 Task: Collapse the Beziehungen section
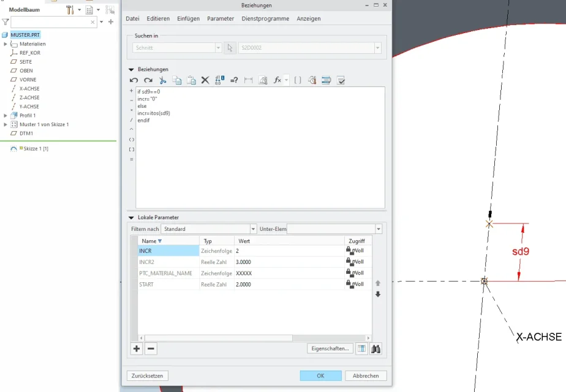[131, 69]
